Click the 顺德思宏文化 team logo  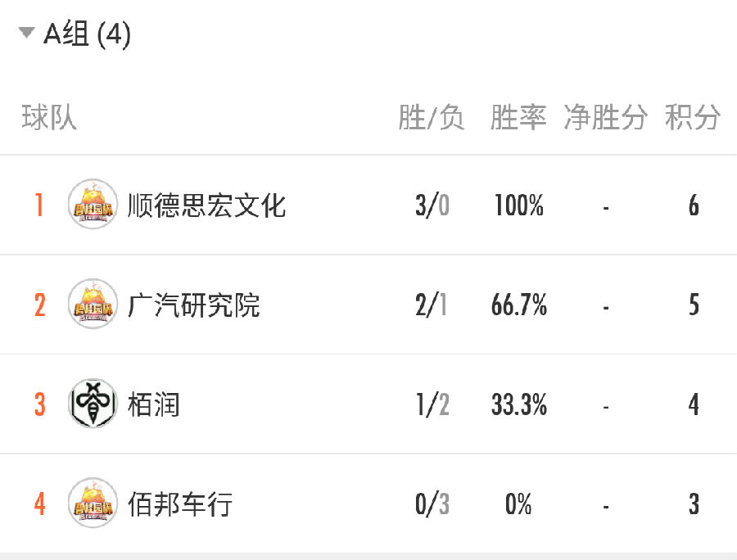pyautogui.click(x=93, y=204)
